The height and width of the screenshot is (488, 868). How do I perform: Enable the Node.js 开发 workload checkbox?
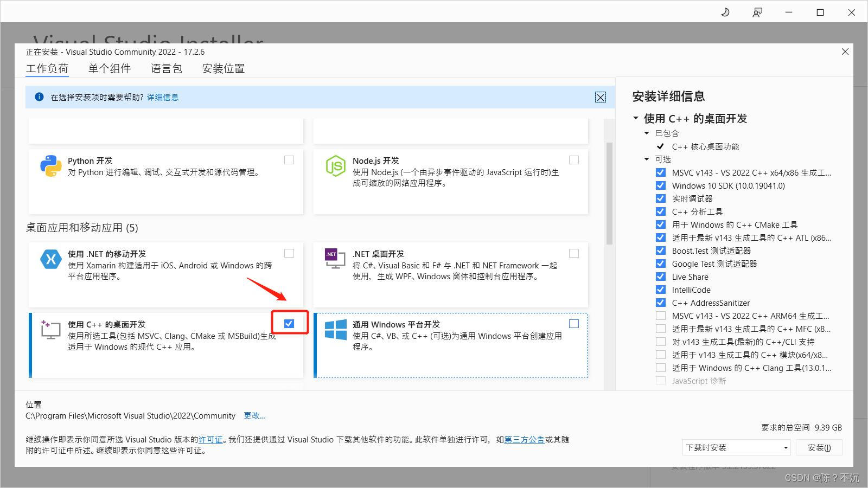pos(574,160)
